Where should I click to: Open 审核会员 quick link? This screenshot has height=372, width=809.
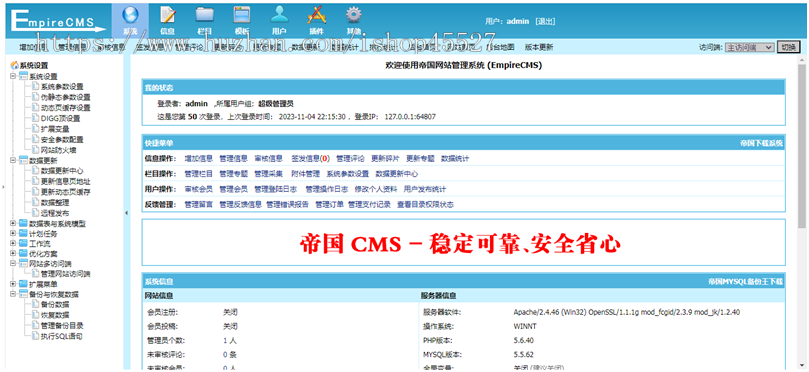pos(199,189)
